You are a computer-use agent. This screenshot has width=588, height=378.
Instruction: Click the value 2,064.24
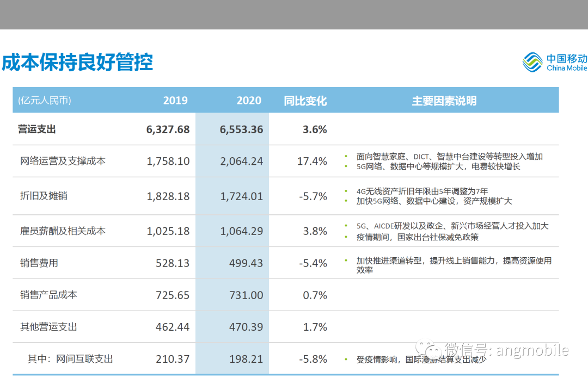pyautogui.click(x=242, y=162)
